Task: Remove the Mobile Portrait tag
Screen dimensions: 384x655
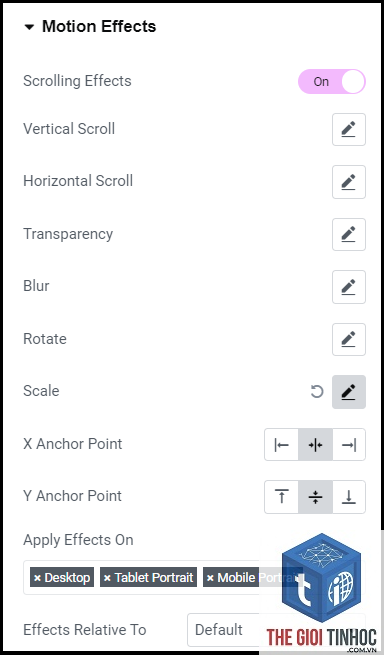Action: 210,578
